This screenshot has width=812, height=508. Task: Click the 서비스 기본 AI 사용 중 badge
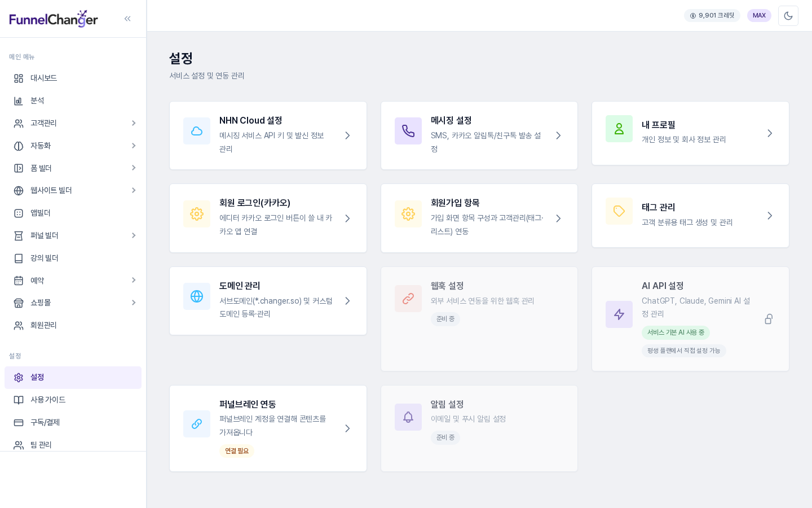point(676,332)
